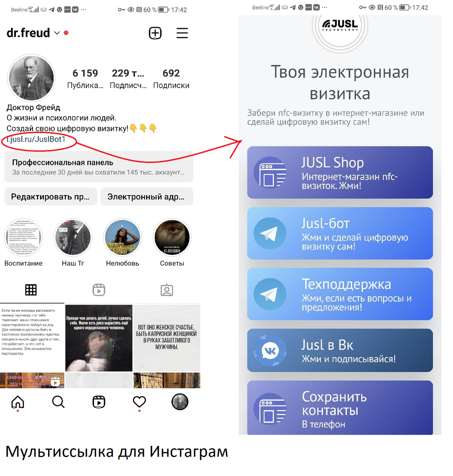This screenshot has height=476, width=453.
Task: Switch to the Reels profile tab
Action: point(99,290)
